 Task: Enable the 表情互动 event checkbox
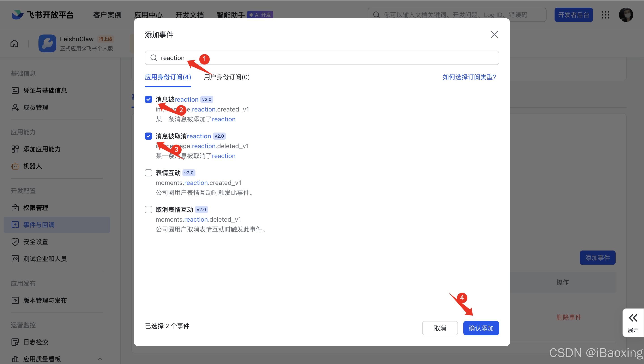pos(148,173)
